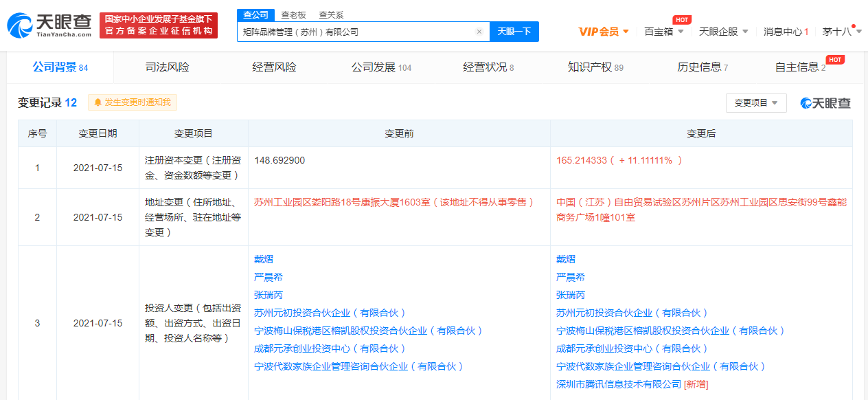
Task: Open 苏州元初投资合伙企业 link in 变更后 column
Action: [632, 313]
